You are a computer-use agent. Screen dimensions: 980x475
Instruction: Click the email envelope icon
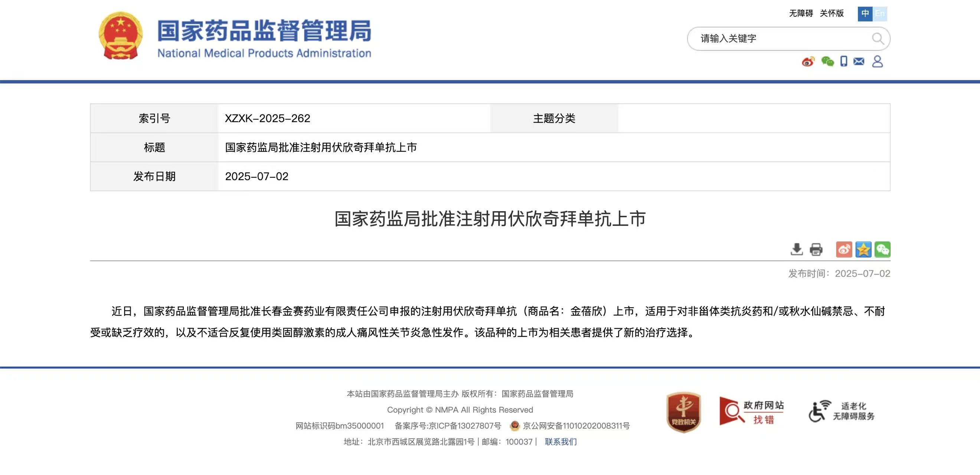tap(859, 61)
